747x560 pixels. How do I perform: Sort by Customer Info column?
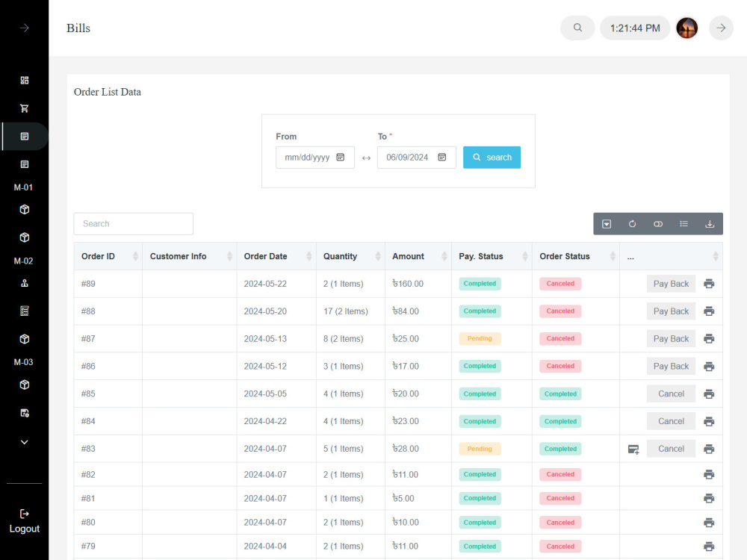190,256
